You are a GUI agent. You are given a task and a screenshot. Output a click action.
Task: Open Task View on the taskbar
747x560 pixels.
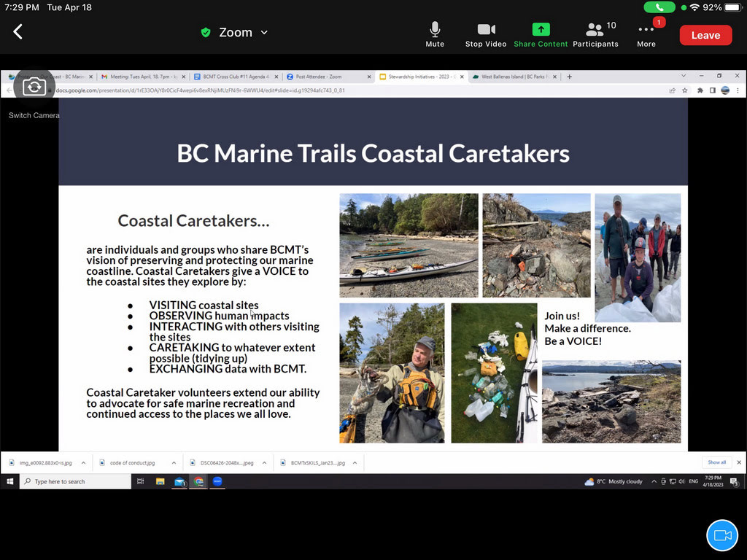coord(141,481)
